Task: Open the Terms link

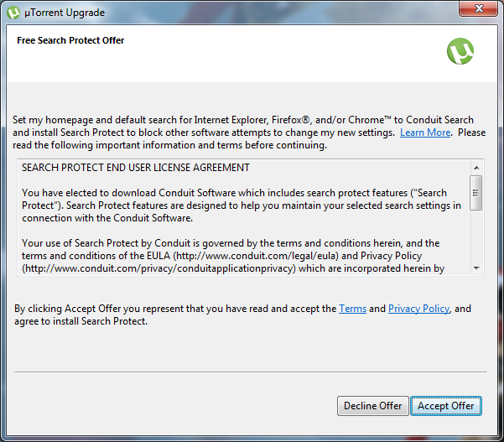Action: click(352, 309)
